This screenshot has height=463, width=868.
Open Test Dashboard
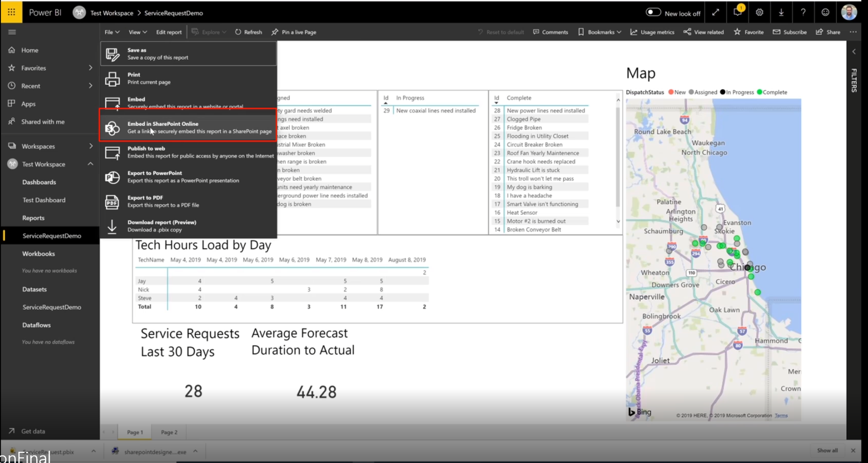tap(44, 200)
